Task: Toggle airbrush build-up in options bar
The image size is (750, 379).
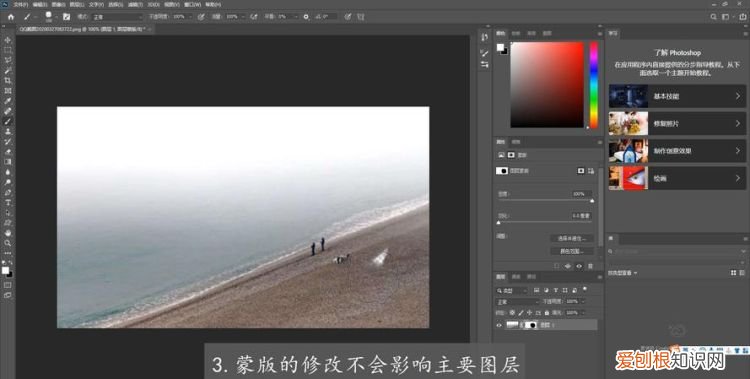Action: [254, 17]
